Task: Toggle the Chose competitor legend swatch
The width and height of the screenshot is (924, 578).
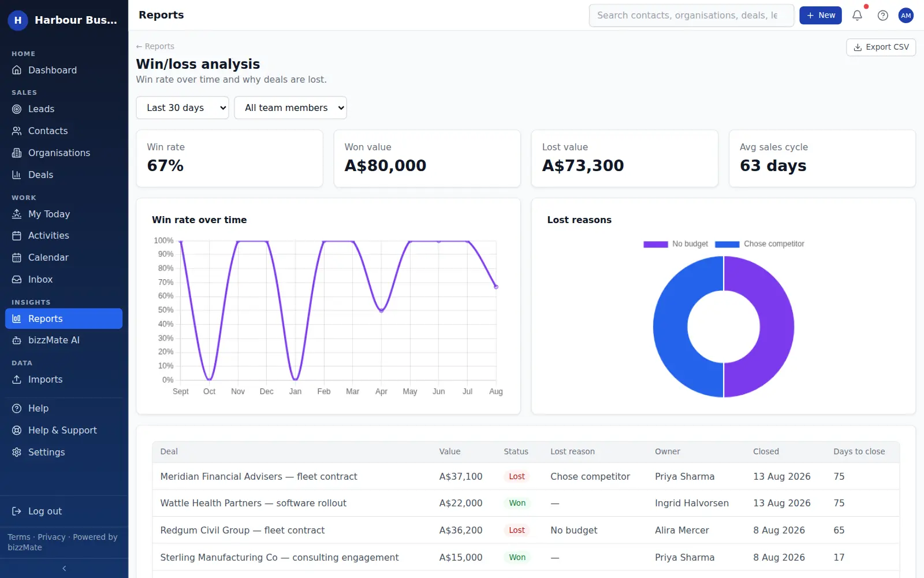Action: click(727, 244)
